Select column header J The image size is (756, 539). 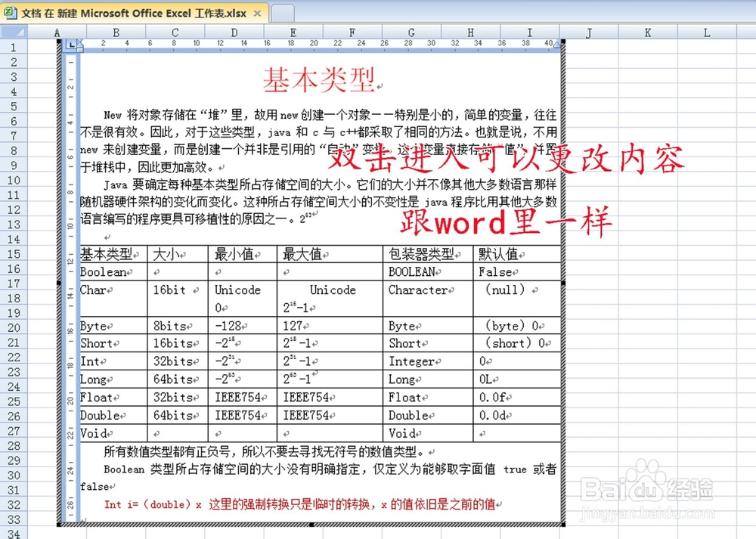(x=588, y=33)
